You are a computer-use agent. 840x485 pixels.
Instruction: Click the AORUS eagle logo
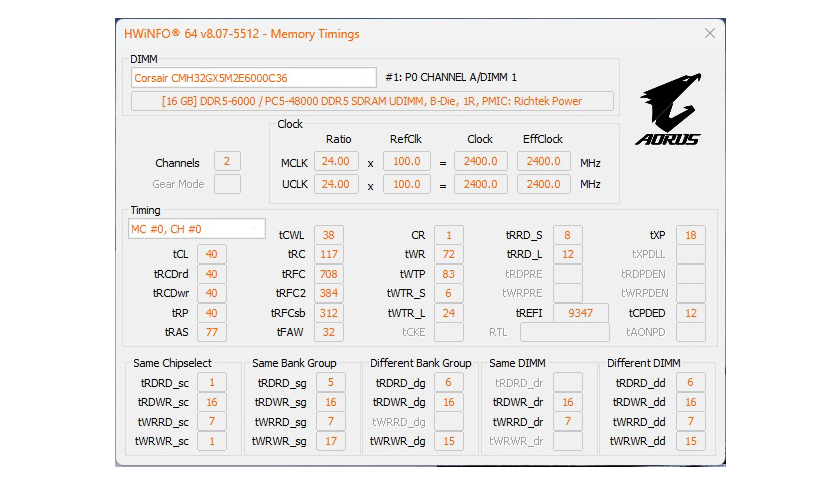[x=667, y=109]
